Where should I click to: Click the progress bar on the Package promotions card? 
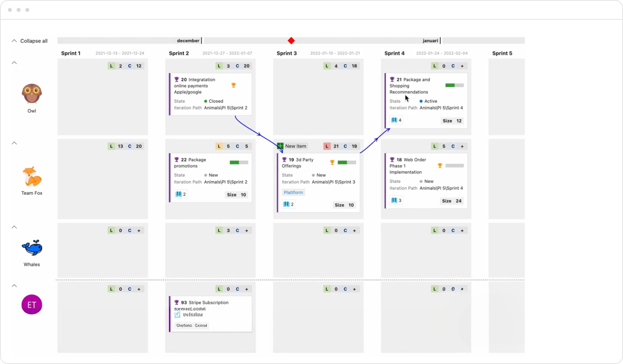click(239, 162)
